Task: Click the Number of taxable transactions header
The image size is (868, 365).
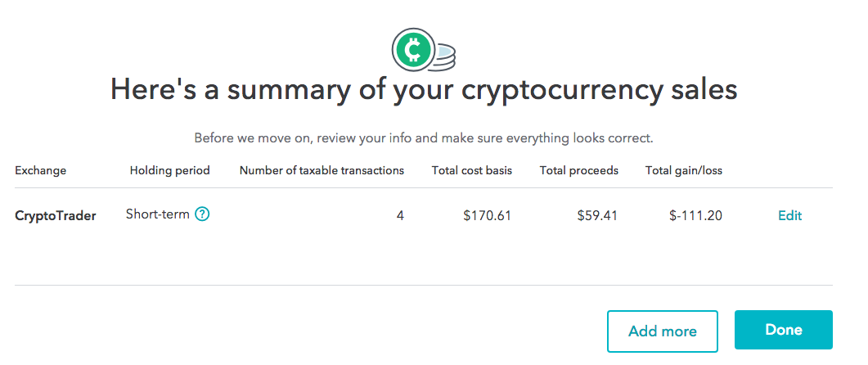Action: point(322,170)
